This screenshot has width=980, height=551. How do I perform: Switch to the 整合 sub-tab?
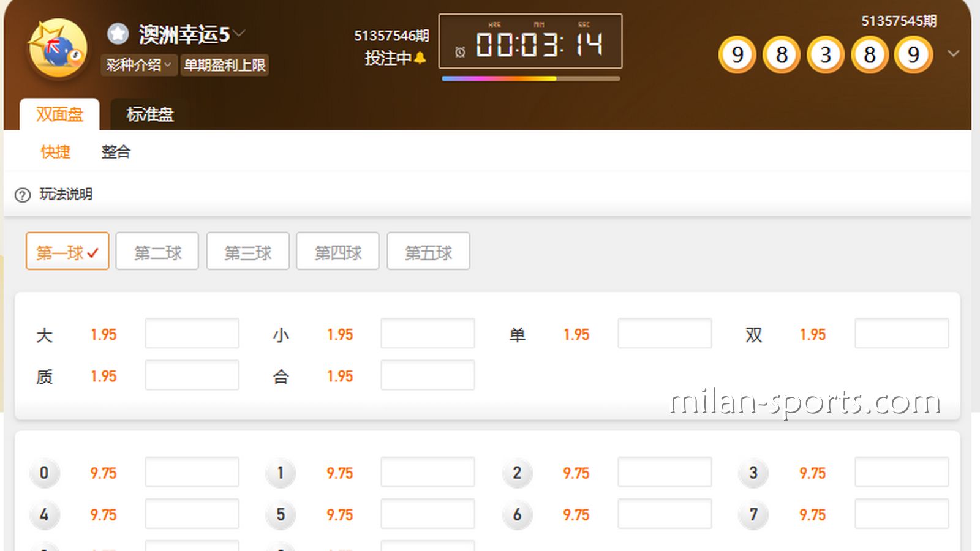click(116, 152)
